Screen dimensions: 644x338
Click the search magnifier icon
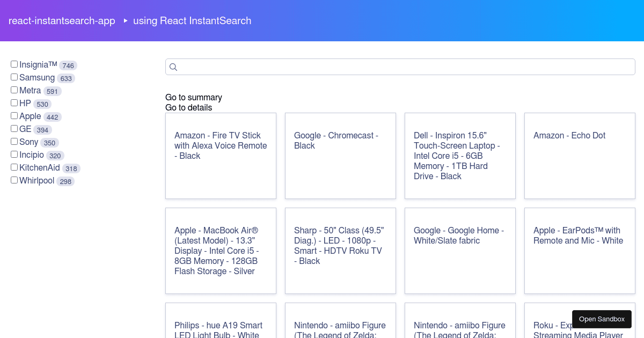tap(173, 67)
